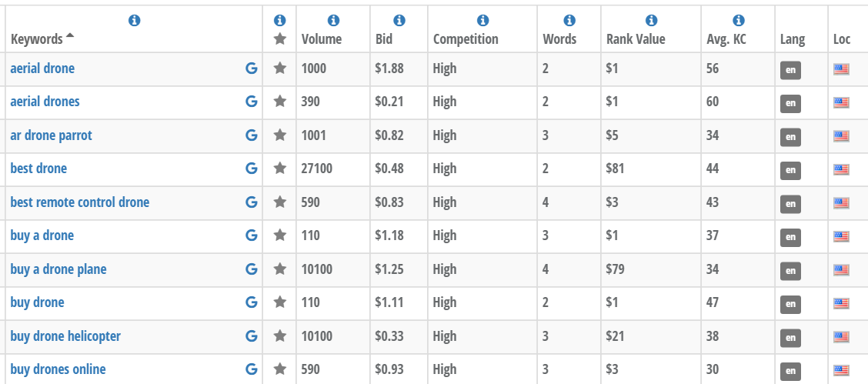Open Google icon beside buy drones online
Screen dimensions: 868x384
(x=251, y=369)
